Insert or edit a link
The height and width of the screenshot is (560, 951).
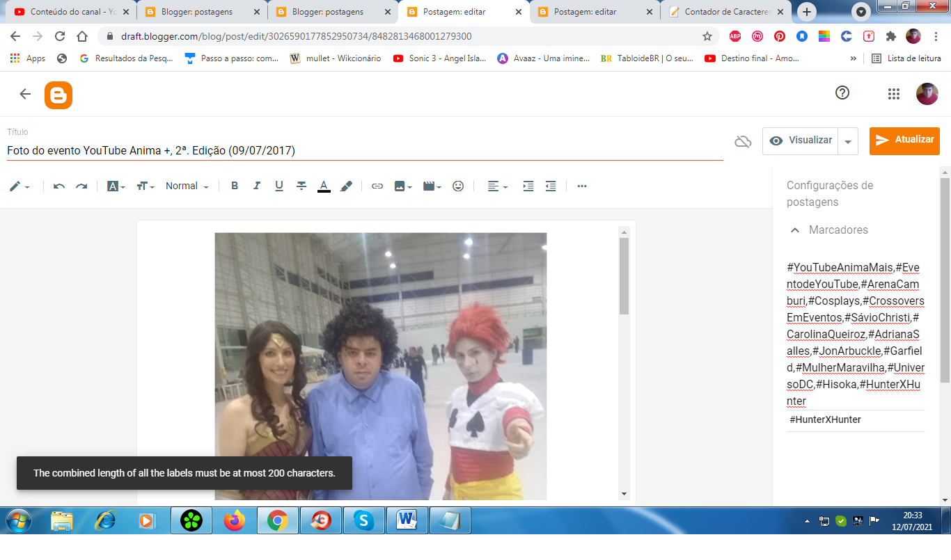(x=377, y=186)
